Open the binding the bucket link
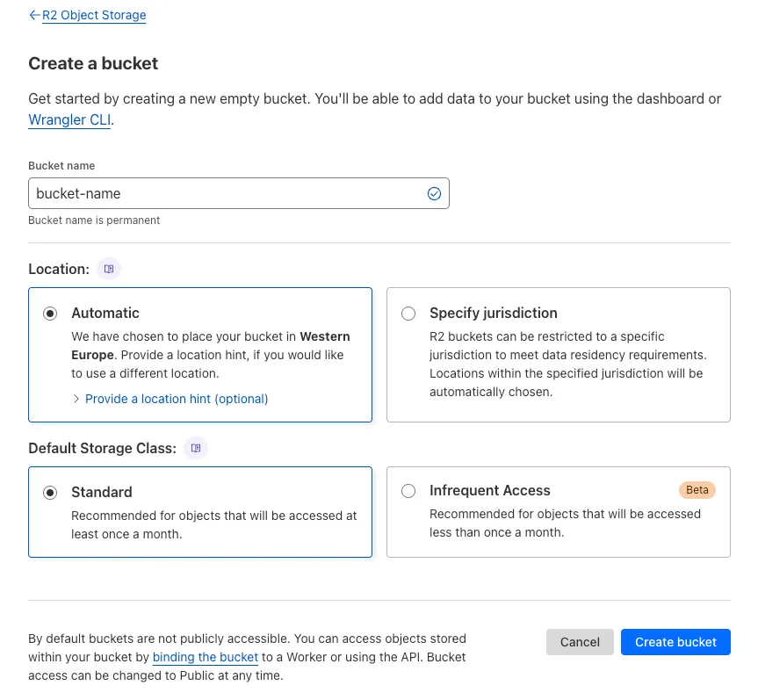Viewport: 758px width, 700px height. point(206,657)
